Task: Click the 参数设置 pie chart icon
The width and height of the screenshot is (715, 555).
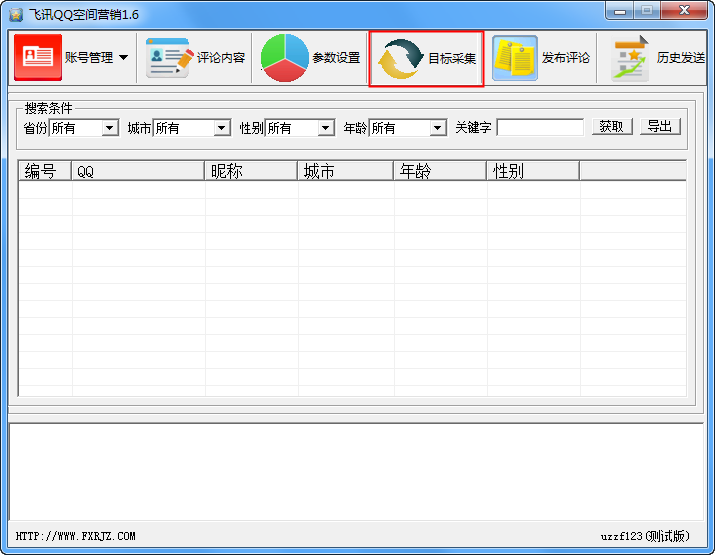Action: 285,57
